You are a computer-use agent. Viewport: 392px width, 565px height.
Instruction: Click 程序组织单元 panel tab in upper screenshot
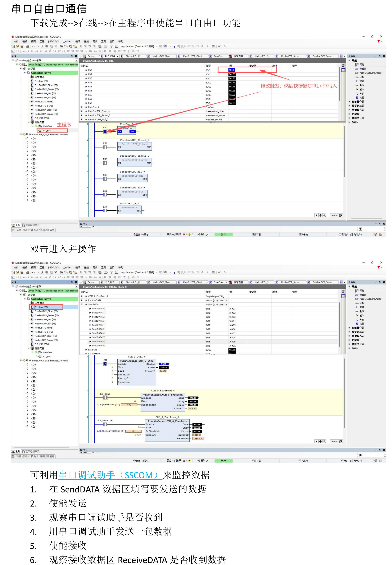[31, 225]
